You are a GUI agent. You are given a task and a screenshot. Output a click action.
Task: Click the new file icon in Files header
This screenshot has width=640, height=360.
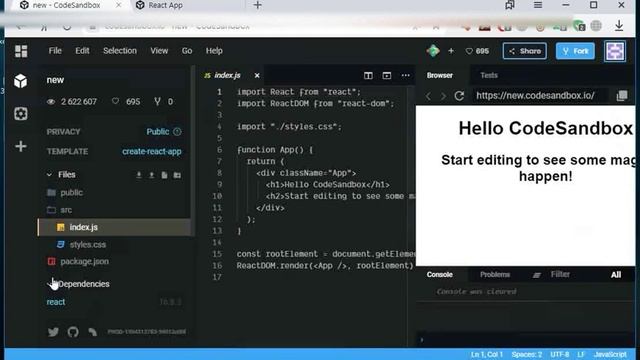(x=164, y=175)
